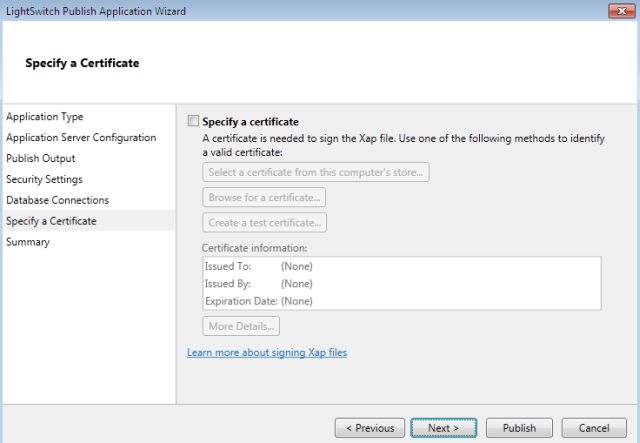Open More Details for the certificate

click(x=241, y=326)
